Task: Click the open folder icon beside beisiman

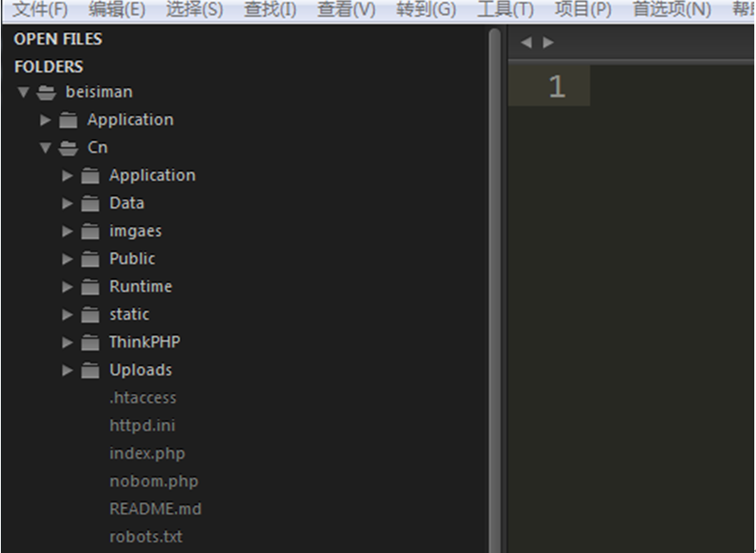Action: pos(47,93)
